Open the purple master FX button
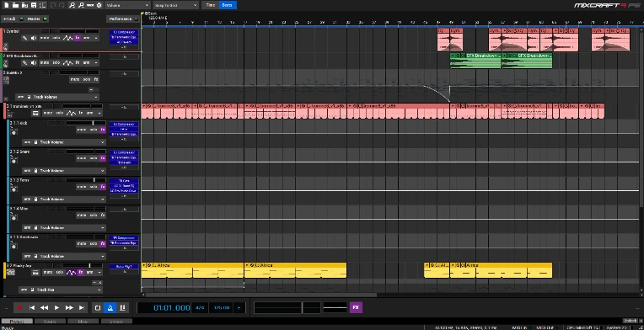Image resolution: width=644 pixels, height=330 pixels. point(356,307)
